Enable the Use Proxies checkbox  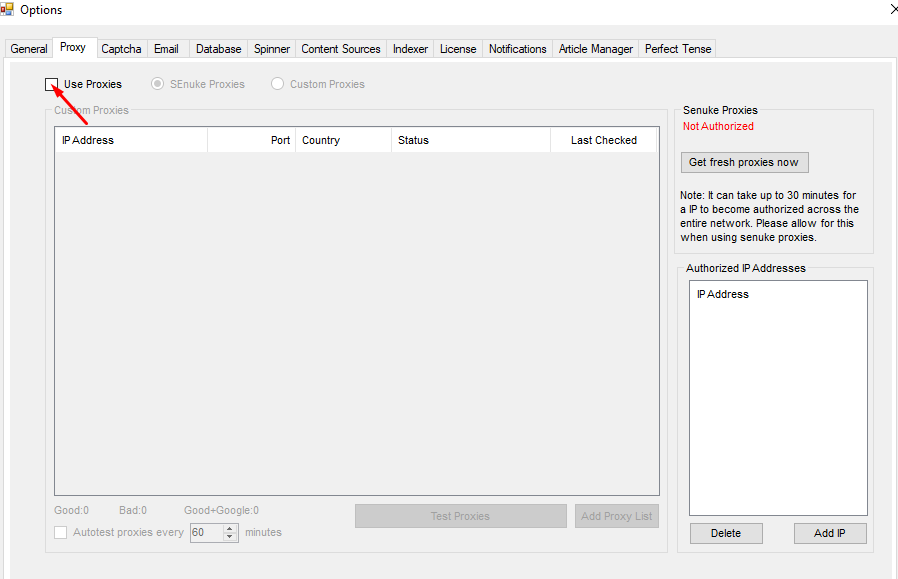[x=52, y=85]
